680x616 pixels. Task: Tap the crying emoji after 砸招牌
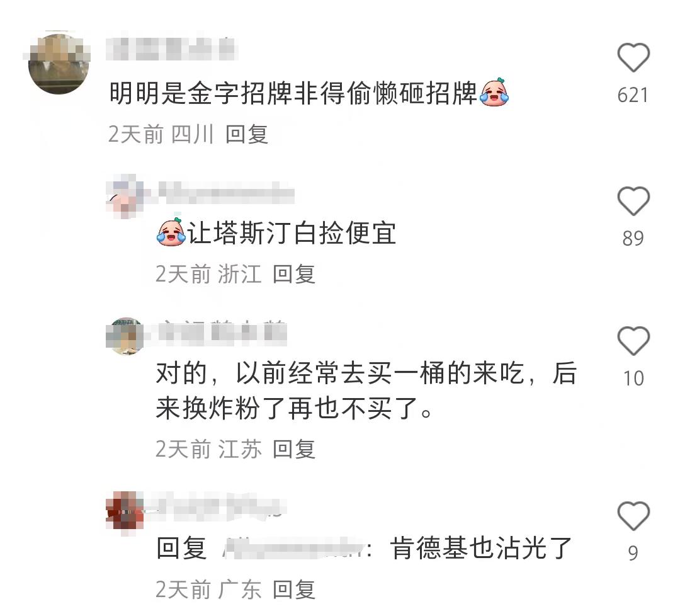click(x=494, y=92)
